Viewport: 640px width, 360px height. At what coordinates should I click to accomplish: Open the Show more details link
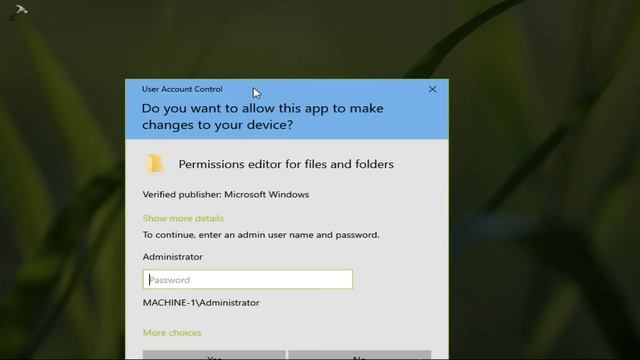click(x=183, y=218)
